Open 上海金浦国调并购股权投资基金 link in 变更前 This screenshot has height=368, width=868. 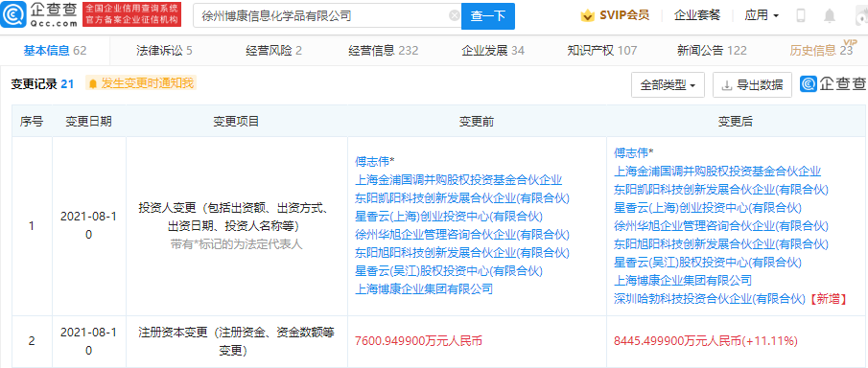(458, 179)
